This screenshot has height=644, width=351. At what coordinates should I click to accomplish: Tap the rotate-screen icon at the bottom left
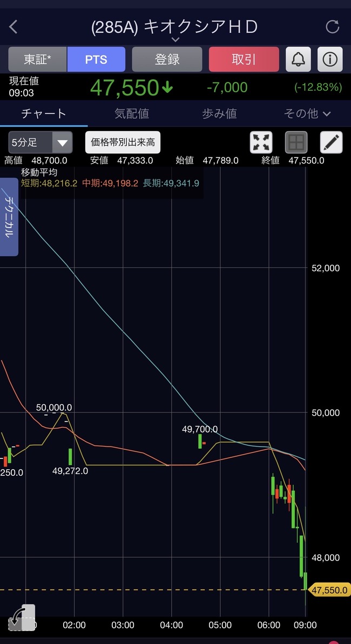click(x=22, y=618)
